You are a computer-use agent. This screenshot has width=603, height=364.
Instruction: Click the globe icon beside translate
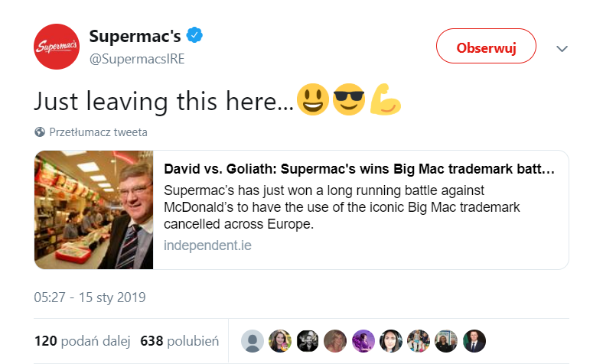point(40,132)
